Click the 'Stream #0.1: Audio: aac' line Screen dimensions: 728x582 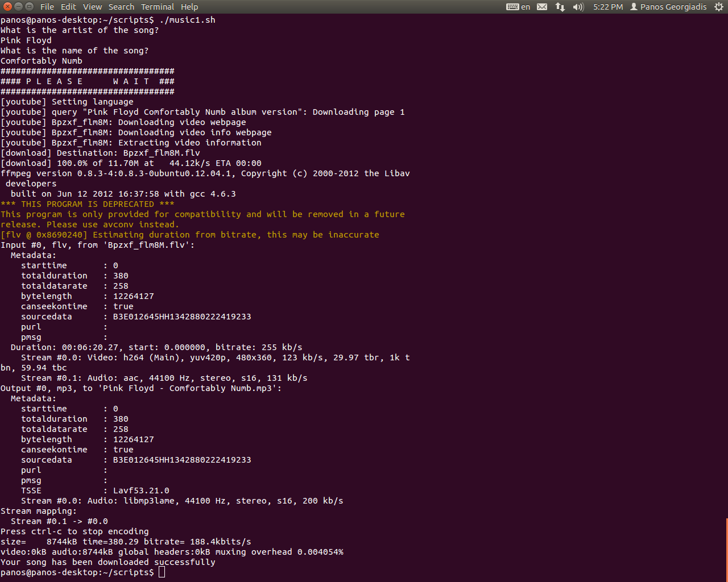tap(164, 378)
